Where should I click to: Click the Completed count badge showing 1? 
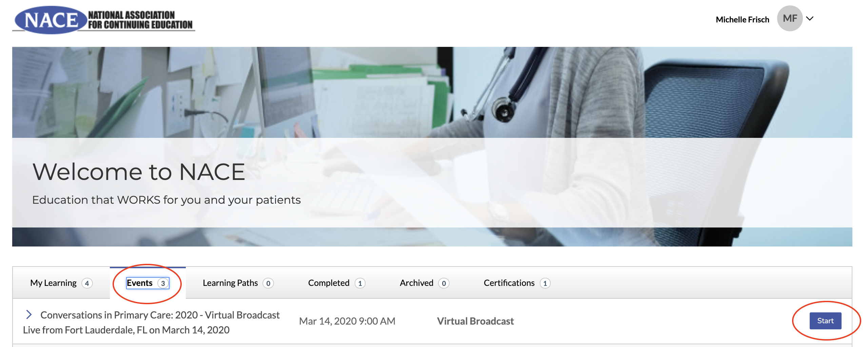360,283
